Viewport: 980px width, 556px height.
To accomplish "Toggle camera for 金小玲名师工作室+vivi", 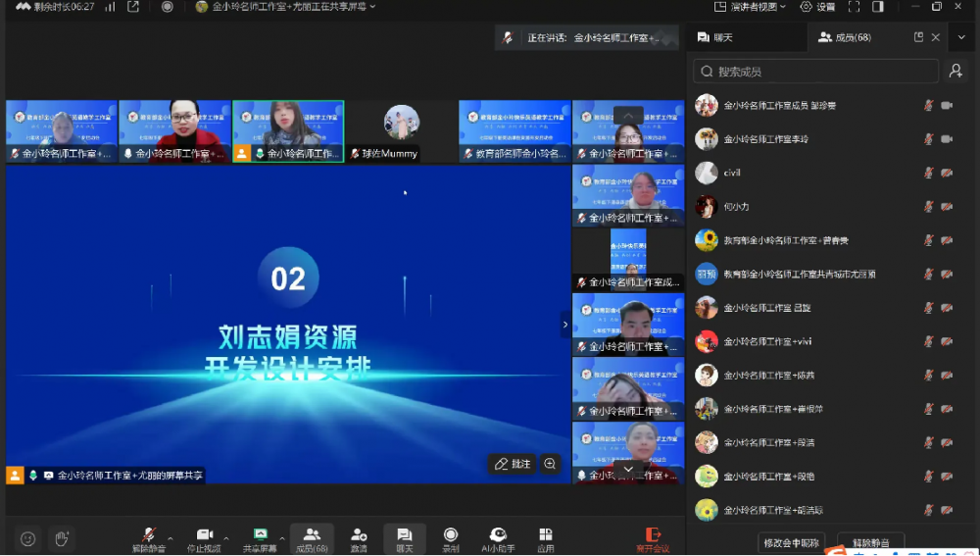I will click(x=948, y=341).
